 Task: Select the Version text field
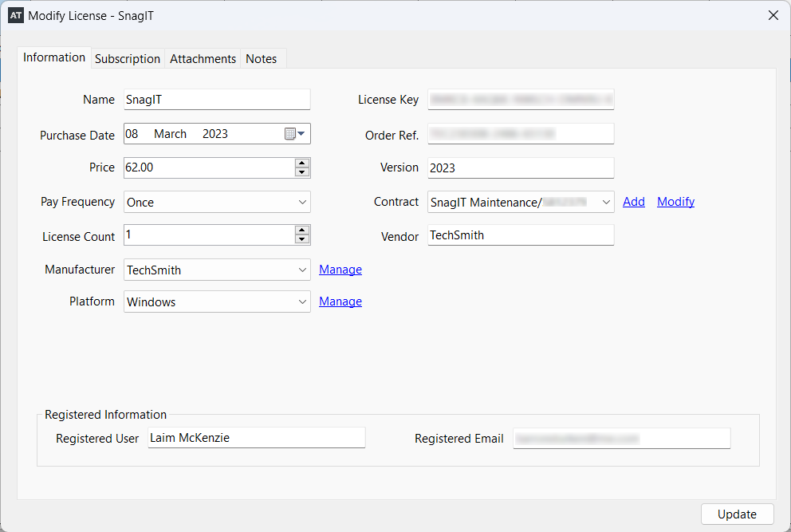(x=520, y=168)
